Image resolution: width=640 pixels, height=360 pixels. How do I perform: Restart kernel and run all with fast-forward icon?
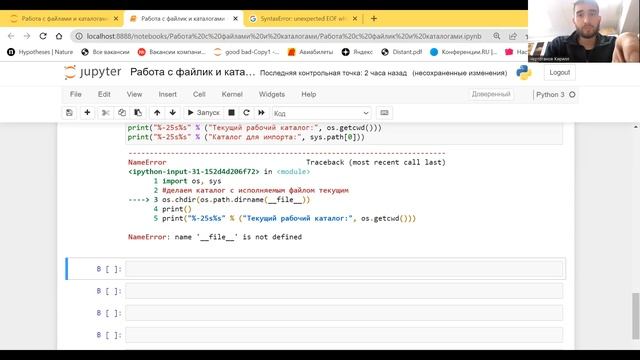[x=261, y=113]
